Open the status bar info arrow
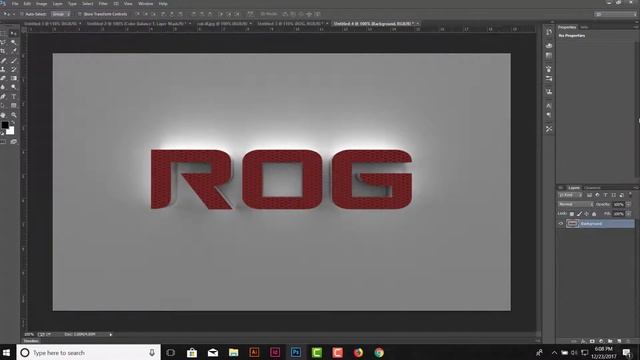640x360 pixels. [x=111, y=334]
